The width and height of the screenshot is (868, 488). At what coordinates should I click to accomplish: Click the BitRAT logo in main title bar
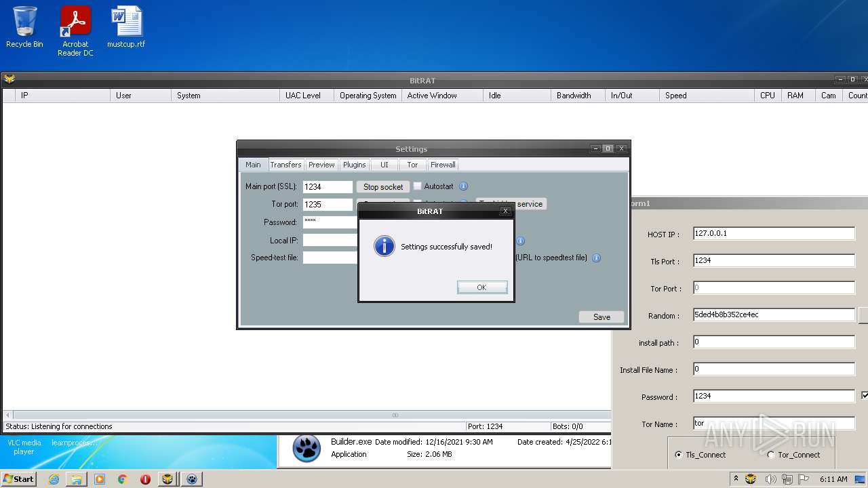coord(9,79)
